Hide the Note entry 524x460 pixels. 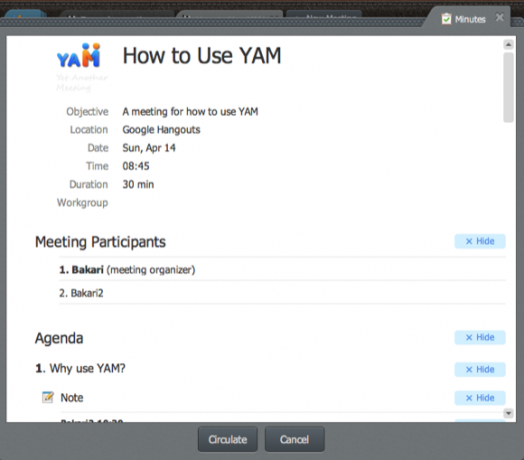pyautogui.click(x=480, y=398)
